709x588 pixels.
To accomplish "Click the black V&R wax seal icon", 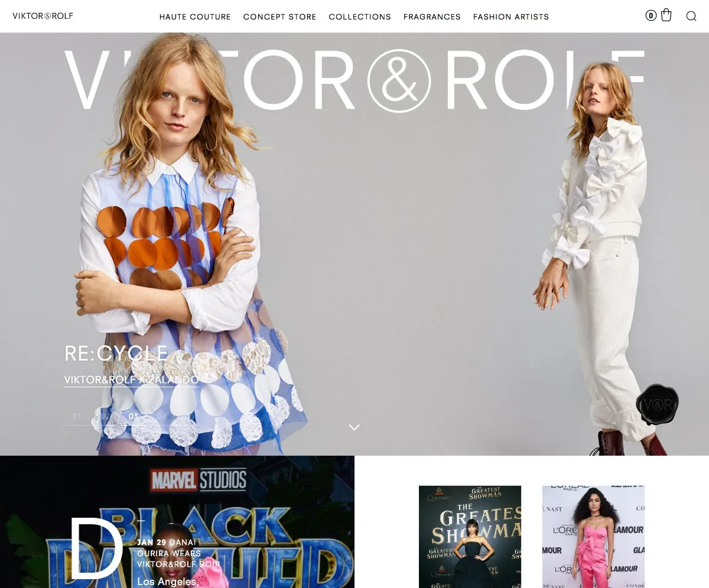I will 657,405.
